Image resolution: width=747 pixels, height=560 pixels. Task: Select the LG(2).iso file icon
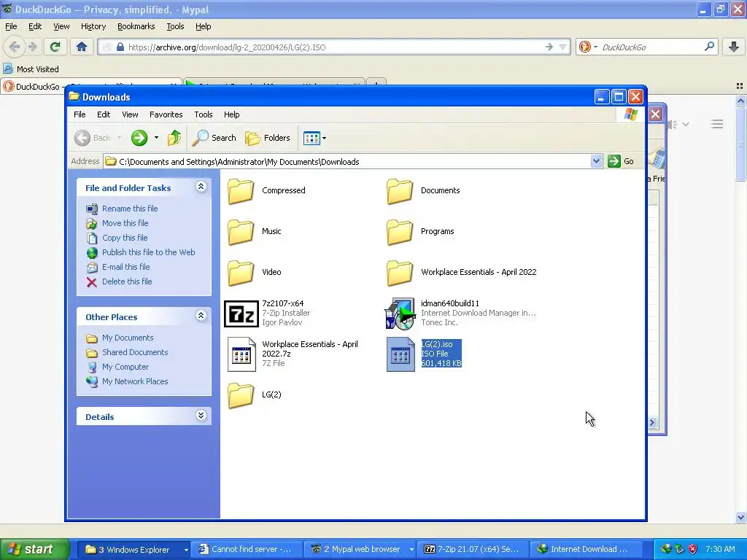coord(400,354)
